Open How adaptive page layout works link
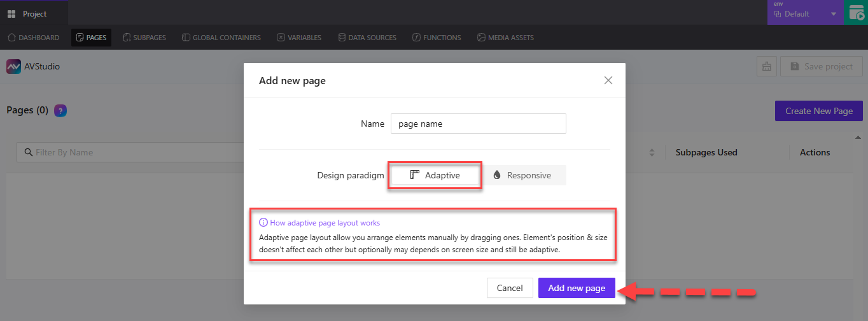 click(x=319, y=223)
